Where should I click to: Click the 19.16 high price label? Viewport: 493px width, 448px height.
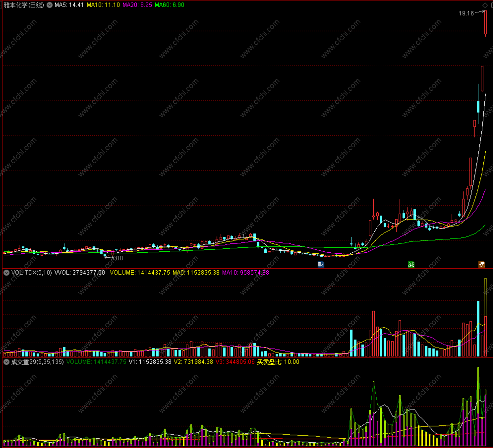pos(466,13)
